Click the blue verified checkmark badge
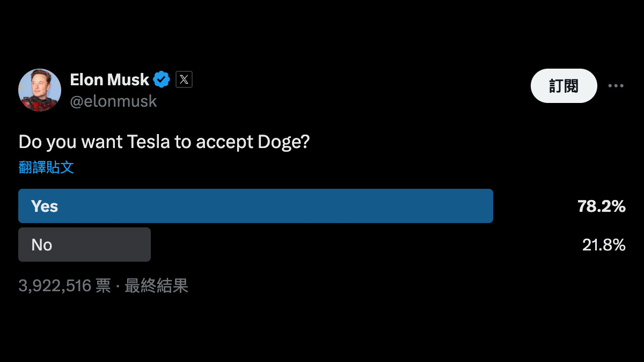This screenshot has height=362, width=644. (x=162, y=79)
